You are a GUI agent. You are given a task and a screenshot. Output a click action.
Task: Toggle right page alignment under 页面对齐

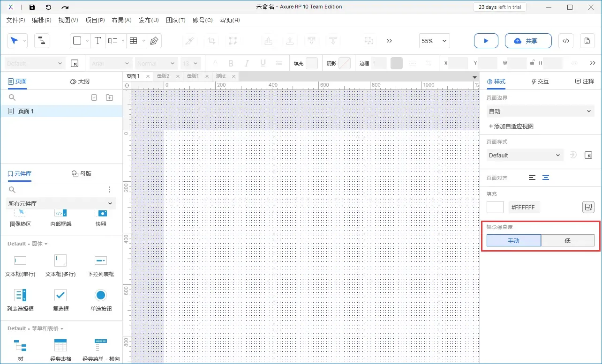(545, 178)
